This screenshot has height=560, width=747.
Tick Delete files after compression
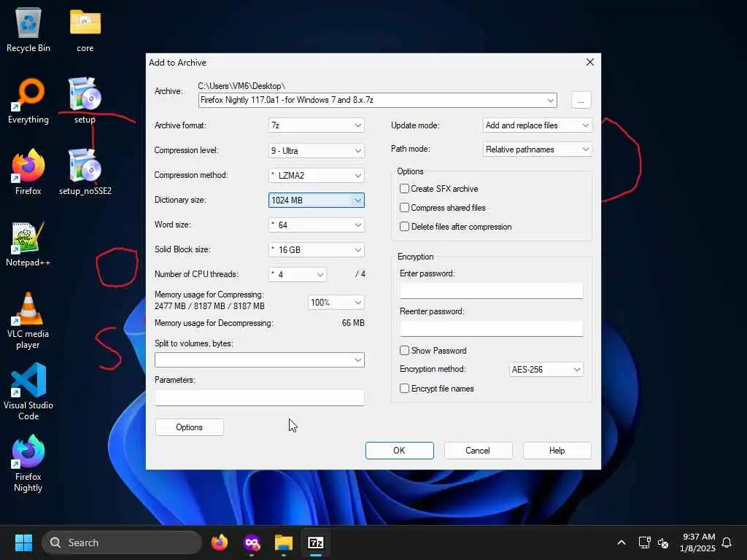click(x=404, y=227)
